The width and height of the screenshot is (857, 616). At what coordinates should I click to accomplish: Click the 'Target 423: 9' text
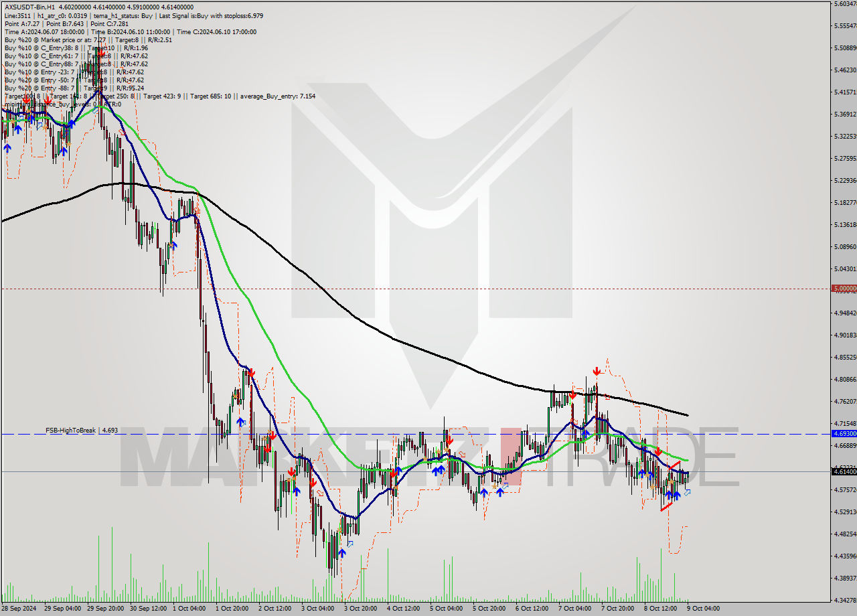[x=163, y=96]
